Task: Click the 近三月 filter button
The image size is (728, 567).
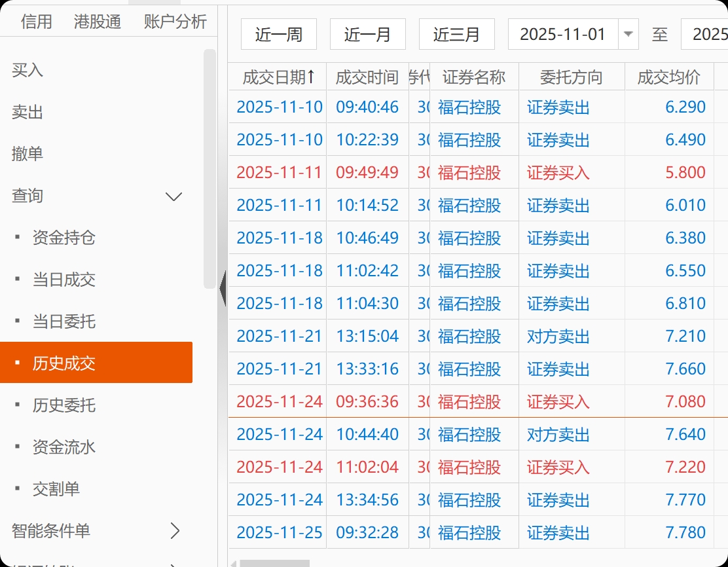Action: [x=457, y=34]
